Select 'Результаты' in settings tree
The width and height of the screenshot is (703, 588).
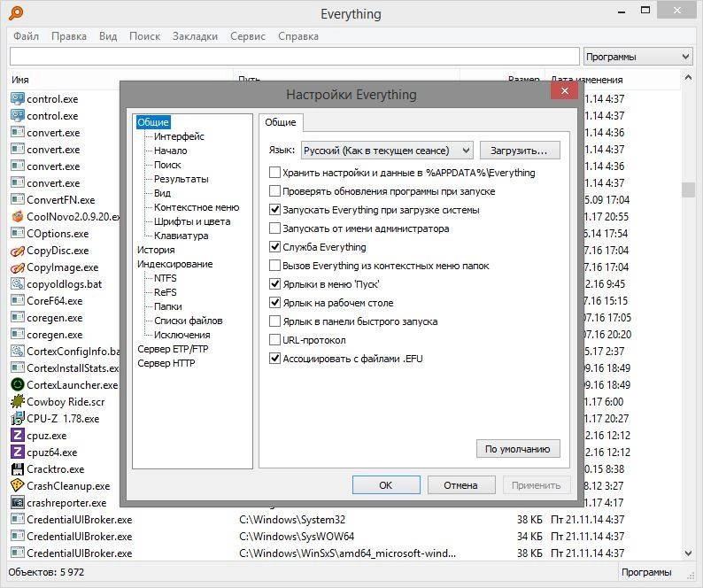tap(182, 179)
